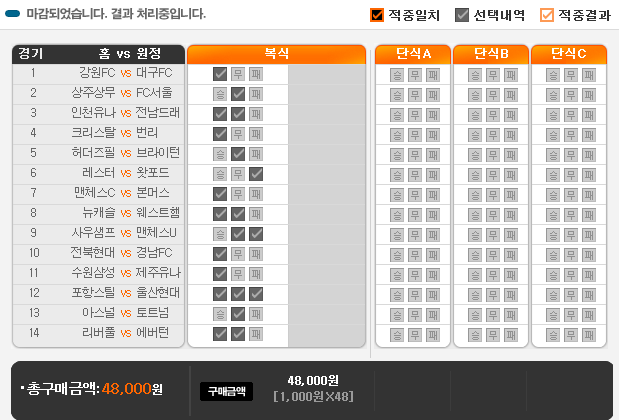Select 단식A 승 for game 1
This screenshot has width=619, height=420.
(x=396, y=73)
